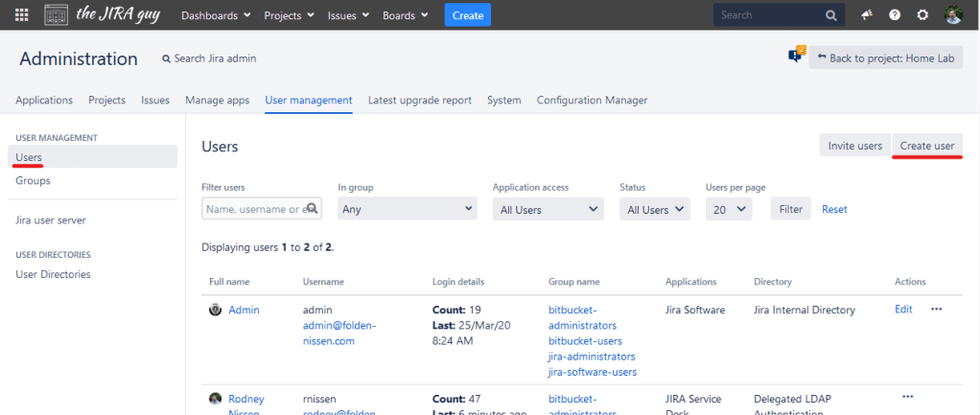This screenshot has width=980, height=415.
Task: Change the Users per page dropdown
Action: (729, 209)
